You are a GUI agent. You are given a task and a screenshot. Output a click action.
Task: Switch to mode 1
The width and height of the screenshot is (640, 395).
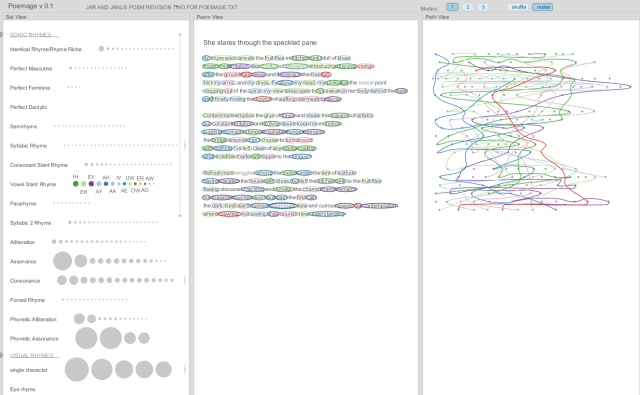click(452, 7)
